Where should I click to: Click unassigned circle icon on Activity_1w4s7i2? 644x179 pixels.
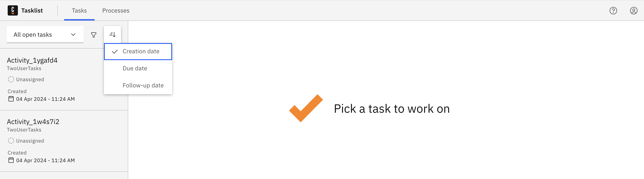(x=11, y=141)
